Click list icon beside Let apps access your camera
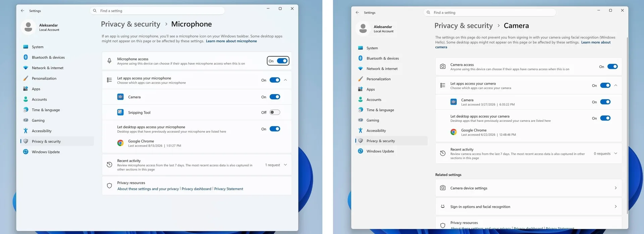Image resolution: width=644 pixels, height=234 pixels. pos(443,85)
